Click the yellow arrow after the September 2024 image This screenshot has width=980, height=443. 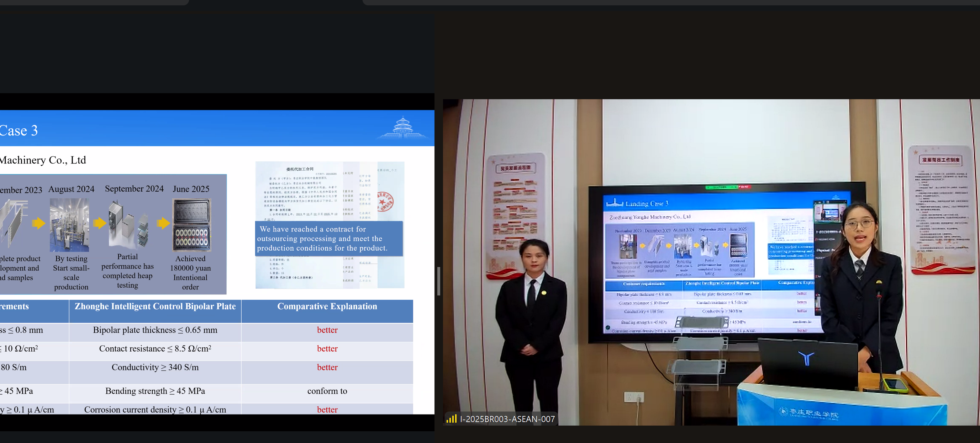pyautogui.click(x=164, y=224)
